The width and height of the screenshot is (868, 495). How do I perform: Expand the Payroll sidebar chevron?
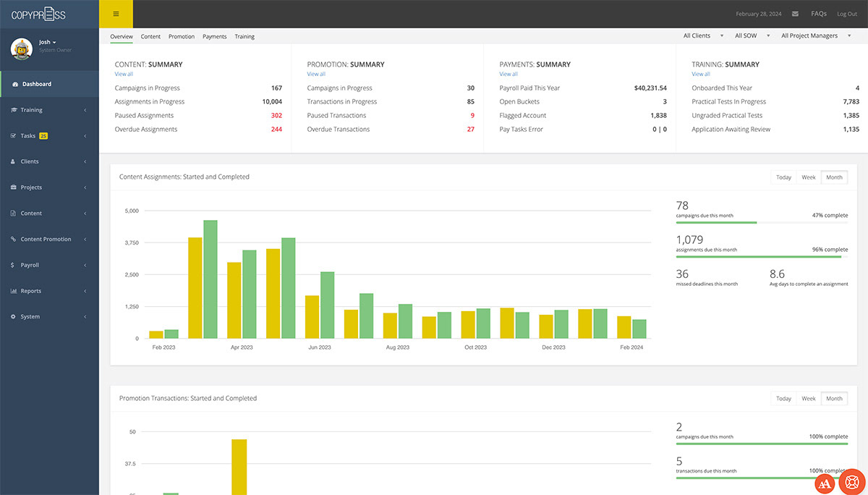pos(85,266)
